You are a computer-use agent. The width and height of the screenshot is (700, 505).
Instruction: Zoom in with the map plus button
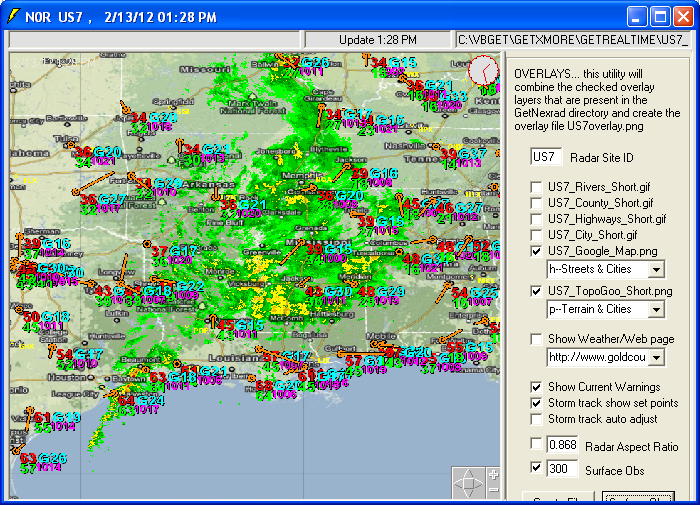click(x=492, y=475)
